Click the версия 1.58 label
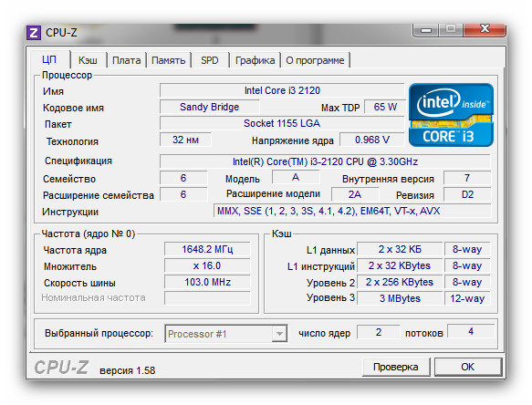Image resolution: width=532 pixels, height=405 pixels. [x=127, y=370]
